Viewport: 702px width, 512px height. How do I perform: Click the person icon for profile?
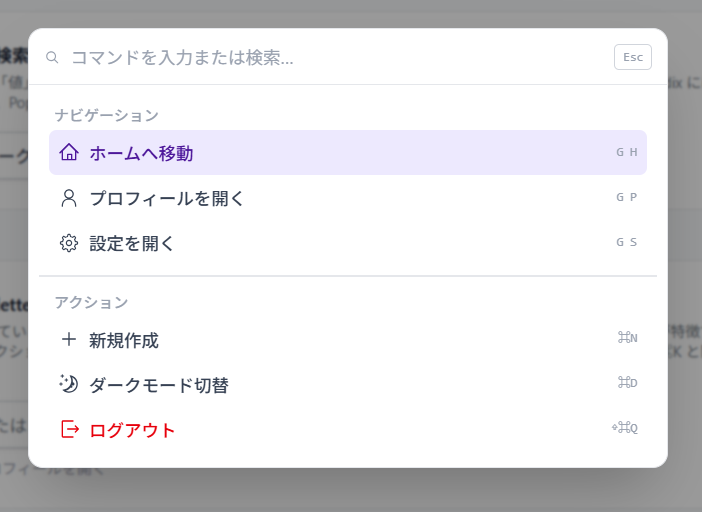point(69,198)
